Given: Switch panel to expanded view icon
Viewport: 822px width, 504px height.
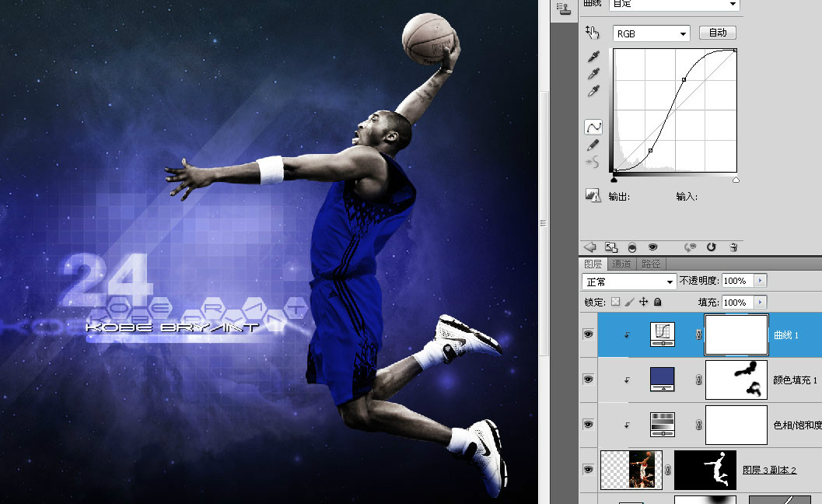Looking at the screenshot, I should coord(610,247).
